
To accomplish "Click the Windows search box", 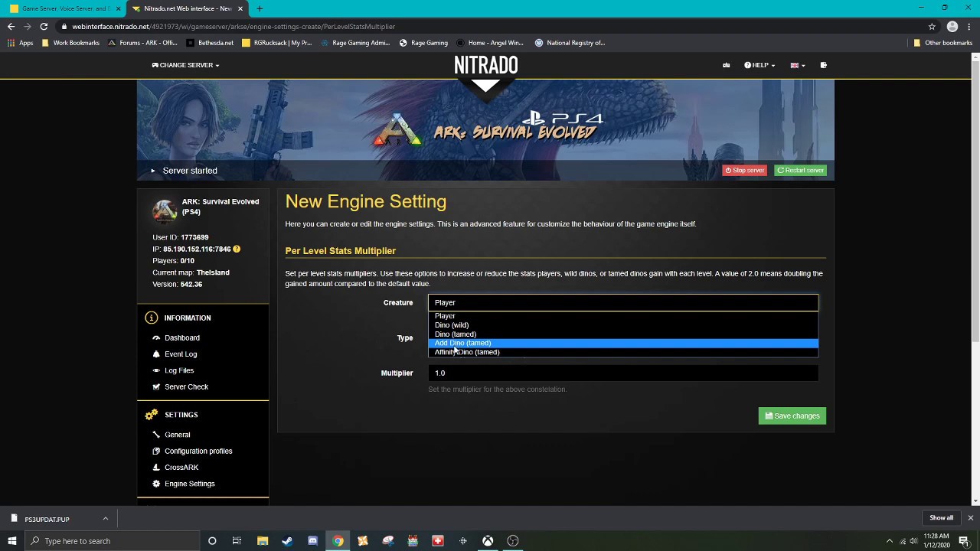I will coord(113,541).
